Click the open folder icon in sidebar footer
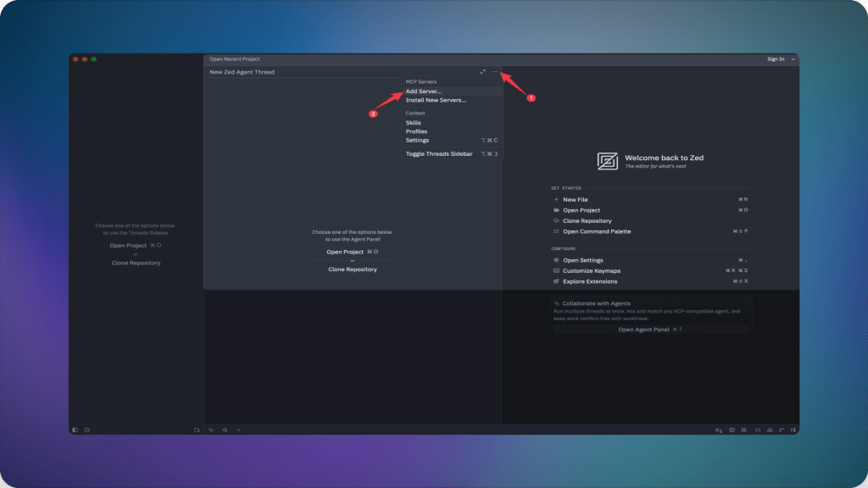Viewport: 868px width, 488px height. [x=197, y=430]
